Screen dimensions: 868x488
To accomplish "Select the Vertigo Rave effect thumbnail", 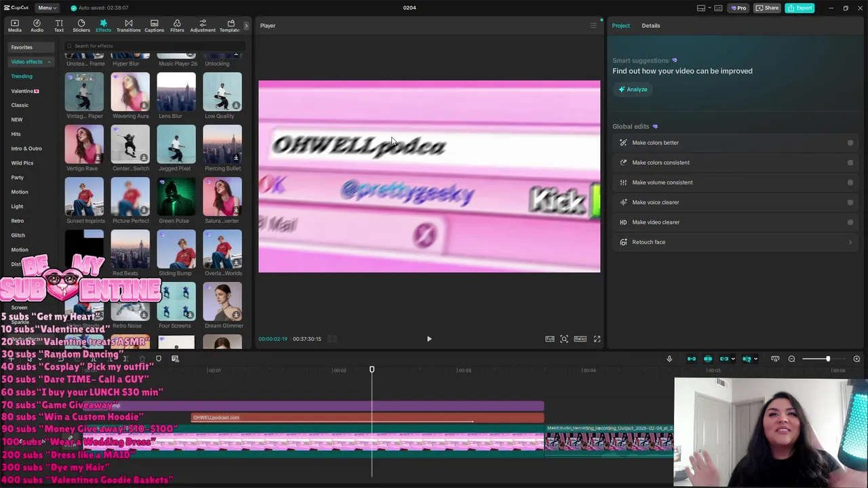I will (x=84, y=144).
